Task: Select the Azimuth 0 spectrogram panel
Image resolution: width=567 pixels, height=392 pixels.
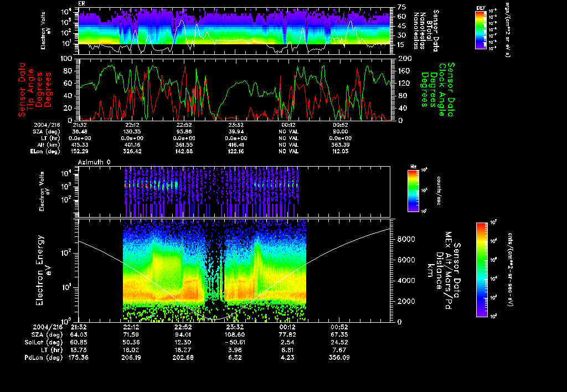Action: [x=234, y=192]
